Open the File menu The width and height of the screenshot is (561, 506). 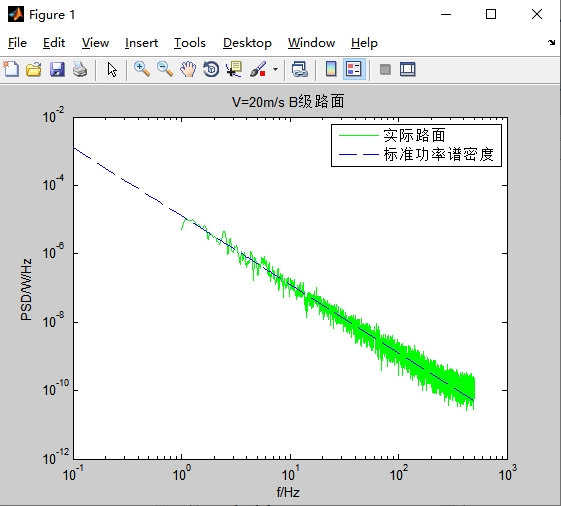(x=17, y=43)
